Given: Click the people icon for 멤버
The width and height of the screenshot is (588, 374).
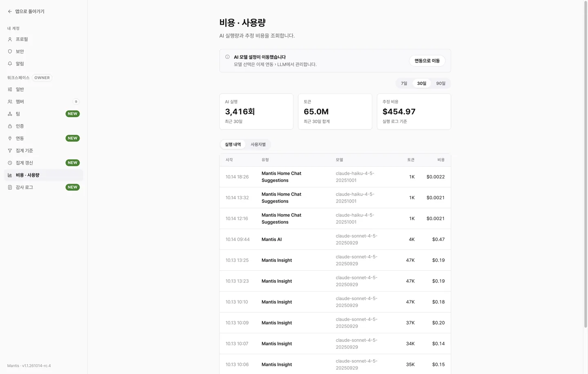Looking at the screenshot, I should coord(10,102).
